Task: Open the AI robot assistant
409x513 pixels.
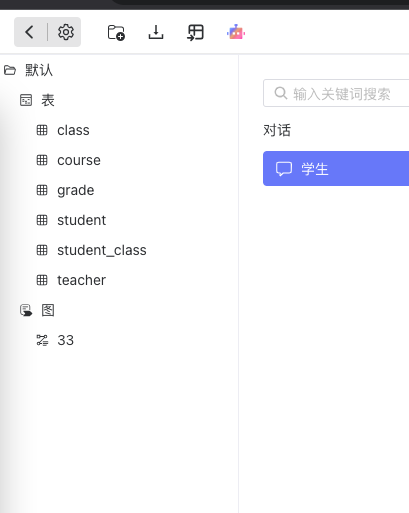Action: [236, 33]
